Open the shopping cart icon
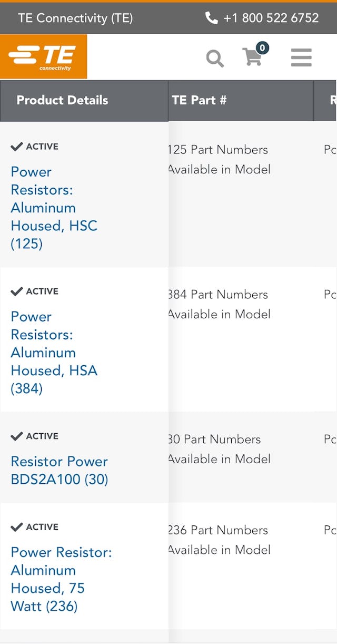This screenshot has height=644, width=337. [253, 58]
